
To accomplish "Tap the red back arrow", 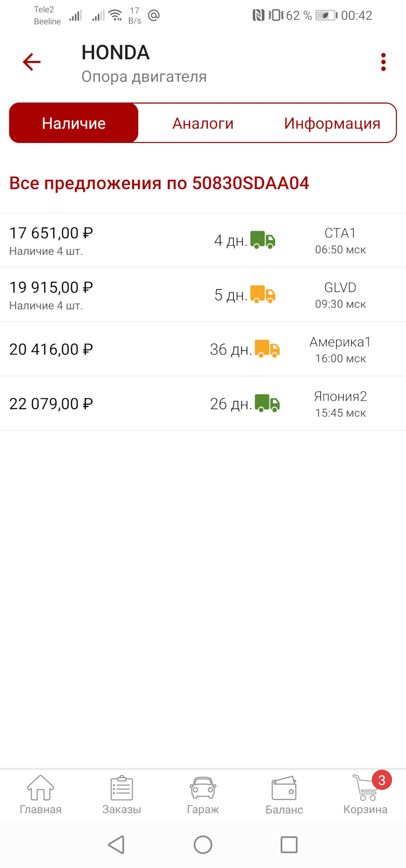I will pos(32,62).
